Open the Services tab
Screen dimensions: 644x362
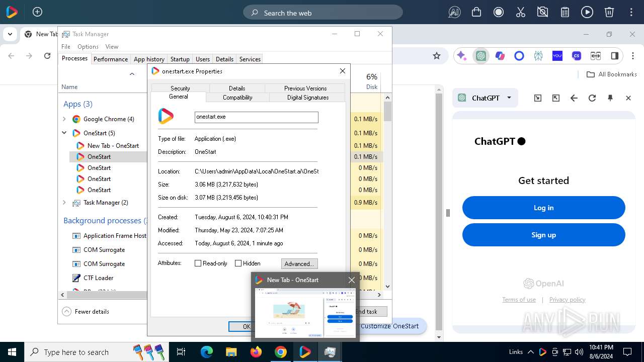(x=250, y=59)
